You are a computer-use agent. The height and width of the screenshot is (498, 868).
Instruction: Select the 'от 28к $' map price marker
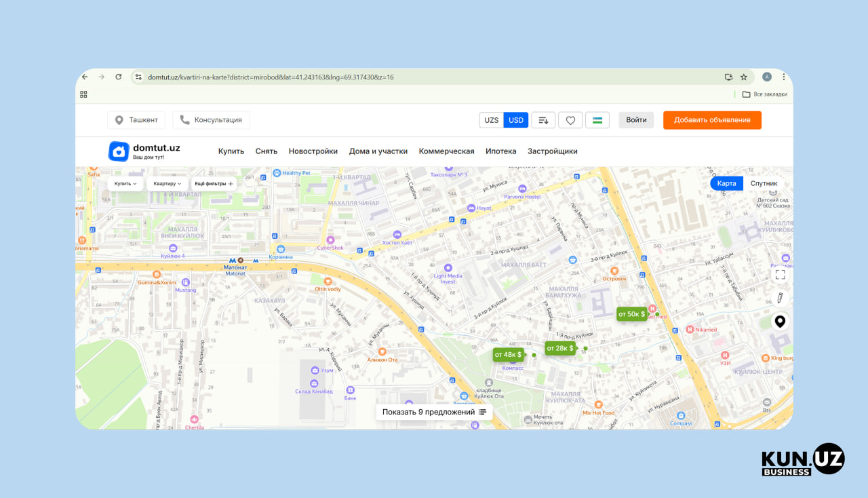[559, 348]
